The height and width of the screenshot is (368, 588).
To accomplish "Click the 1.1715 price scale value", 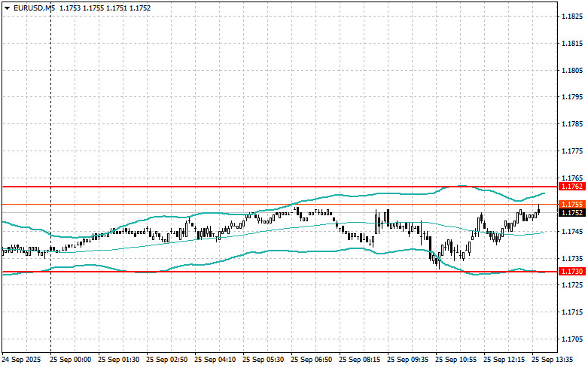I will tap(572, 312).
